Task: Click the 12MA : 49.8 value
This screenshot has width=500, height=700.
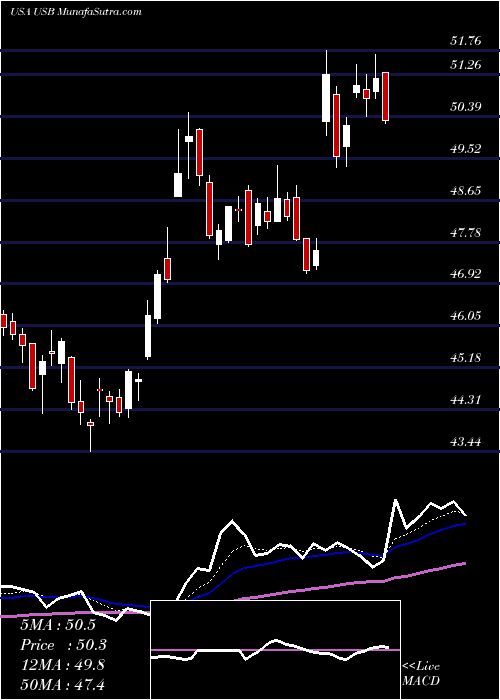Action: point(63,664)
